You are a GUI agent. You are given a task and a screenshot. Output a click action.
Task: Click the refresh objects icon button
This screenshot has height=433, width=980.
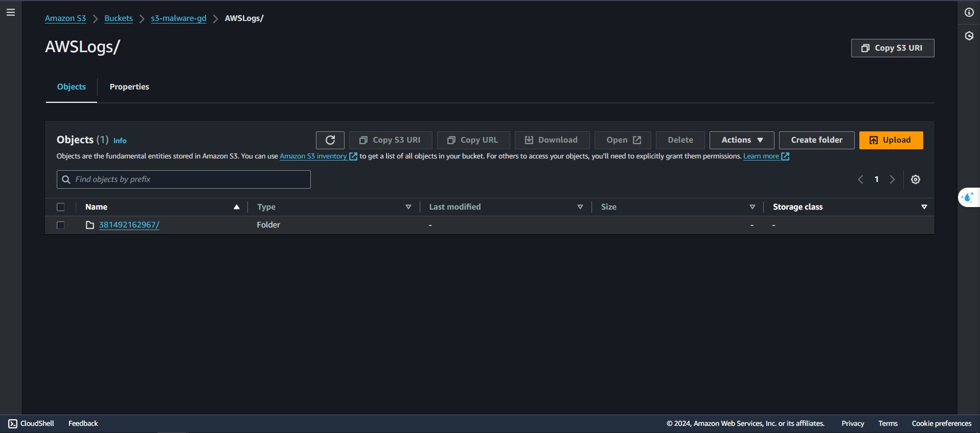[330, 140]
